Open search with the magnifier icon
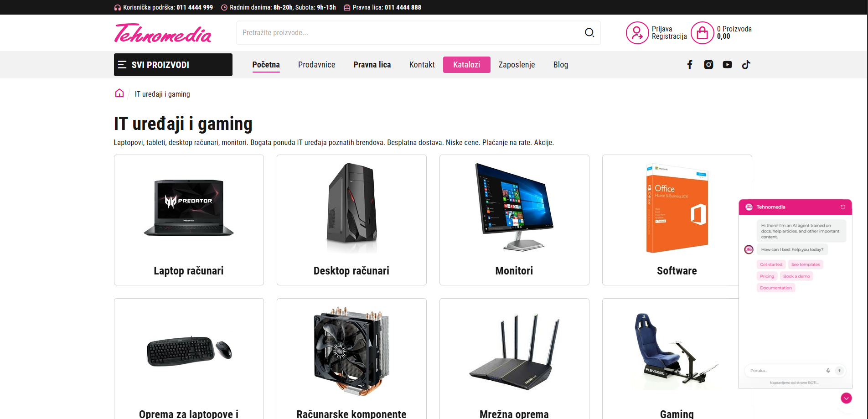The width and height of the screenshot is (868, 419). (x=589, y=32)
